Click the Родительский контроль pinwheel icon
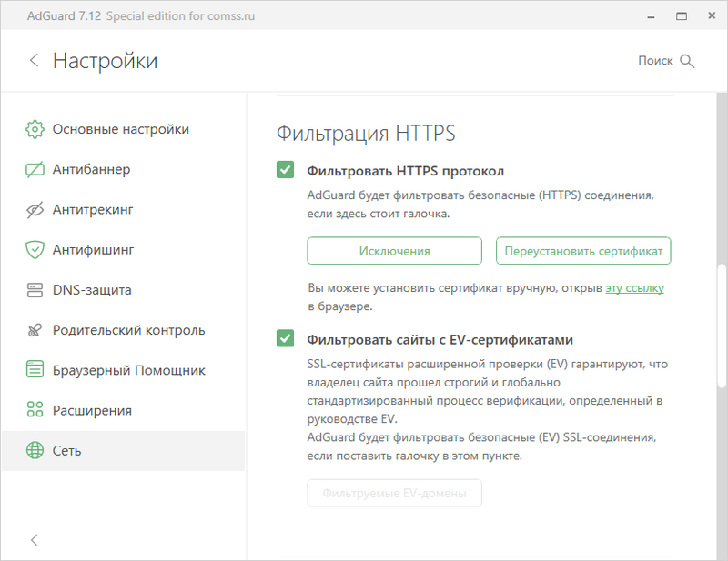The height and width of the screenshot is (561, 728). pos(35,330)
